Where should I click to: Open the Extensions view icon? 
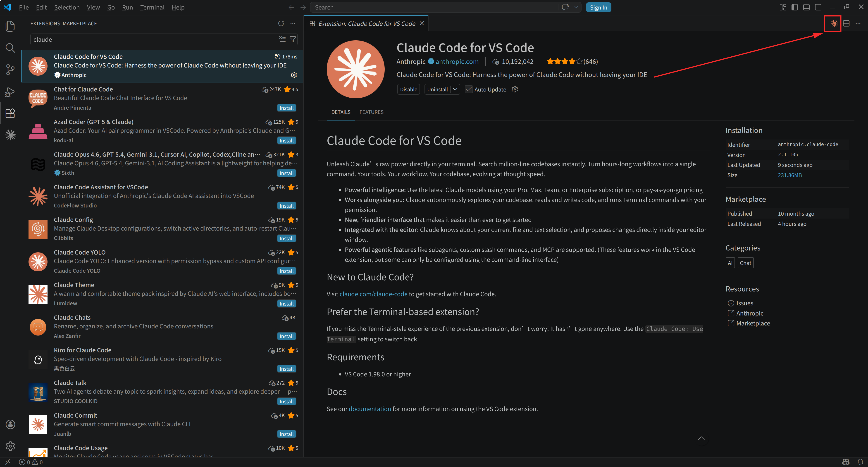pos(10,113)
